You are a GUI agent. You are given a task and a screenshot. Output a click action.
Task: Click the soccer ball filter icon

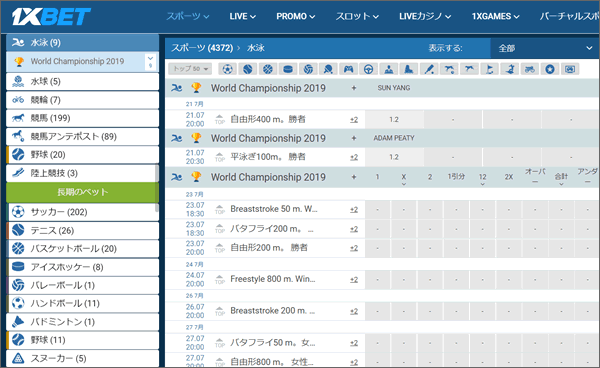(227, 69)
